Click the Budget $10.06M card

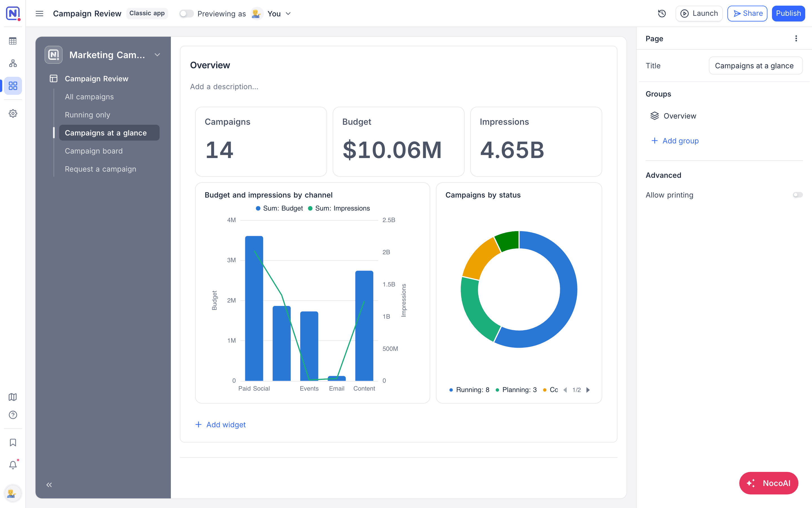(399, 142)
